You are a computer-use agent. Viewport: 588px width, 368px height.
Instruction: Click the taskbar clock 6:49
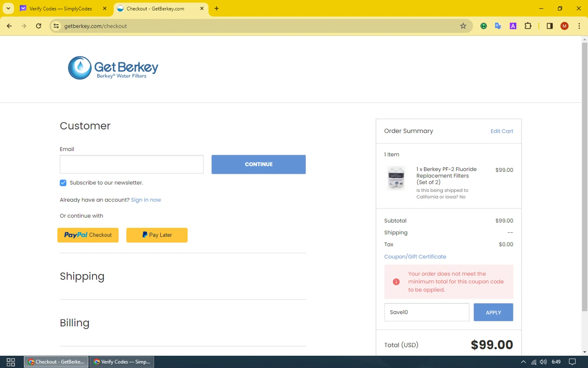(x=556, y=362)
